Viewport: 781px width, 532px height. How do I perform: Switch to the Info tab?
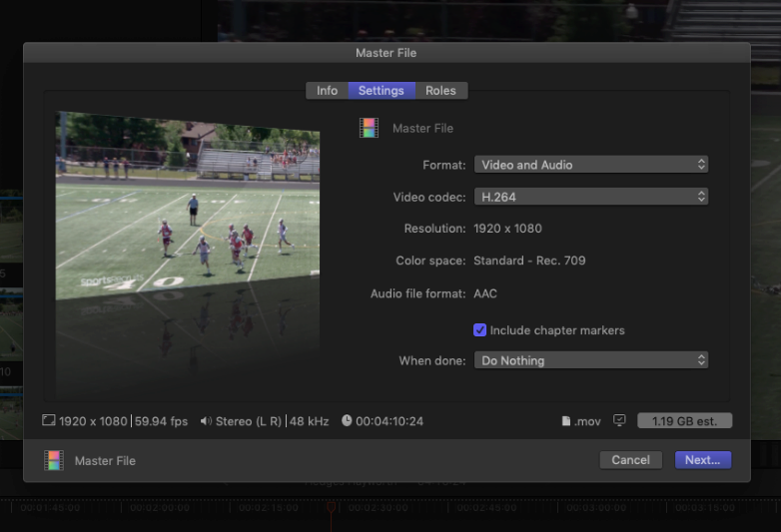327,91
